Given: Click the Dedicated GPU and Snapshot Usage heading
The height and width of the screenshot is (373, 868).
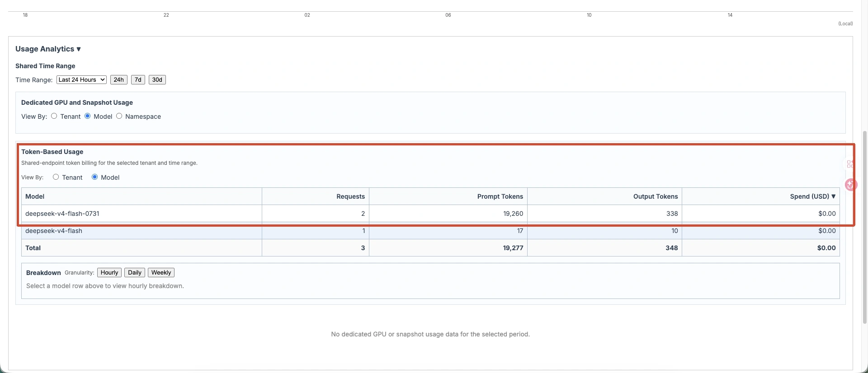Looking at the screenshot, I should [x=77, y=103].
